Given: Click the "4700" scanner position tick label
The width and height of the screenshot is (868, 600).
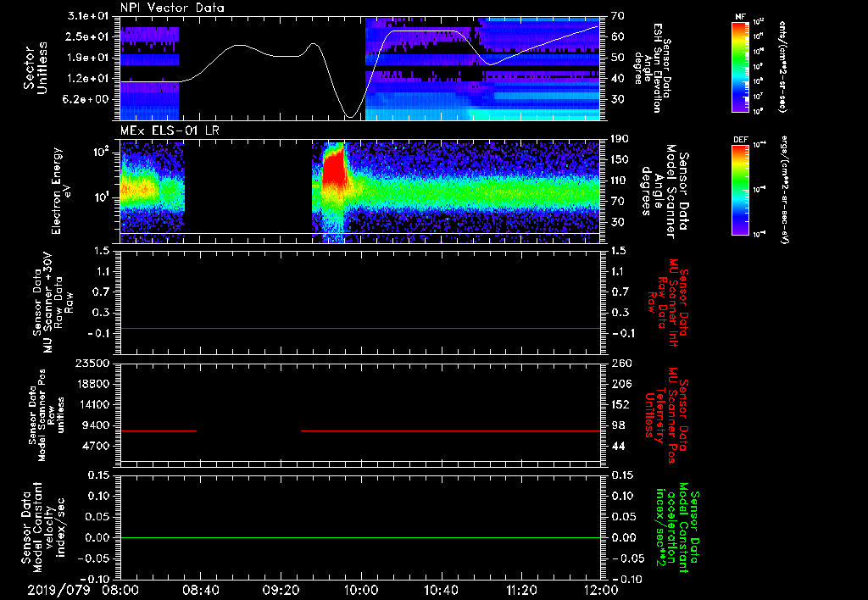Looking at the screenshot, I should tap(97, 446).
